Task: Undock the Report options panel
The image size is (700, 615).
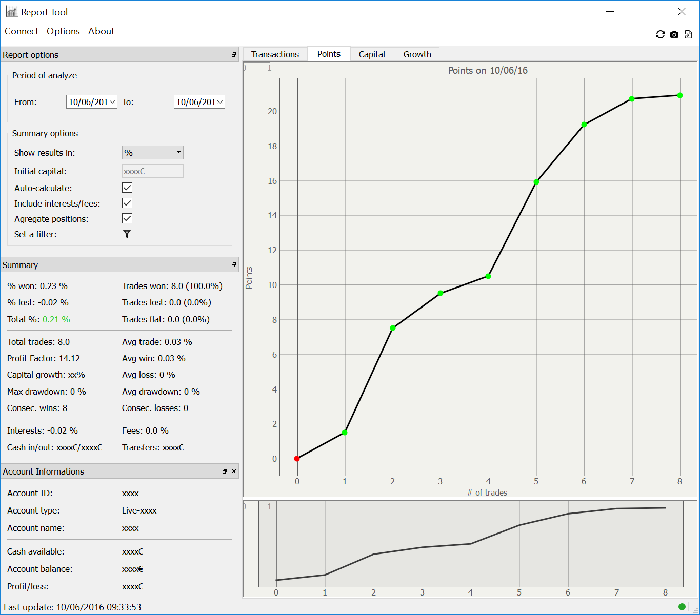Action: click(234, 55)
